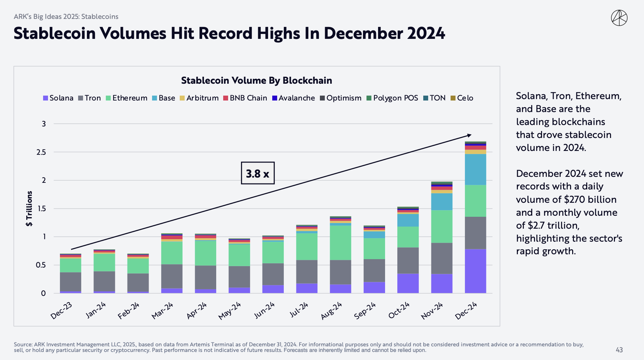644x360 pixels.
Task: Click the '$ Trillions' y-axis label
Action: click(x=29, y=208)
